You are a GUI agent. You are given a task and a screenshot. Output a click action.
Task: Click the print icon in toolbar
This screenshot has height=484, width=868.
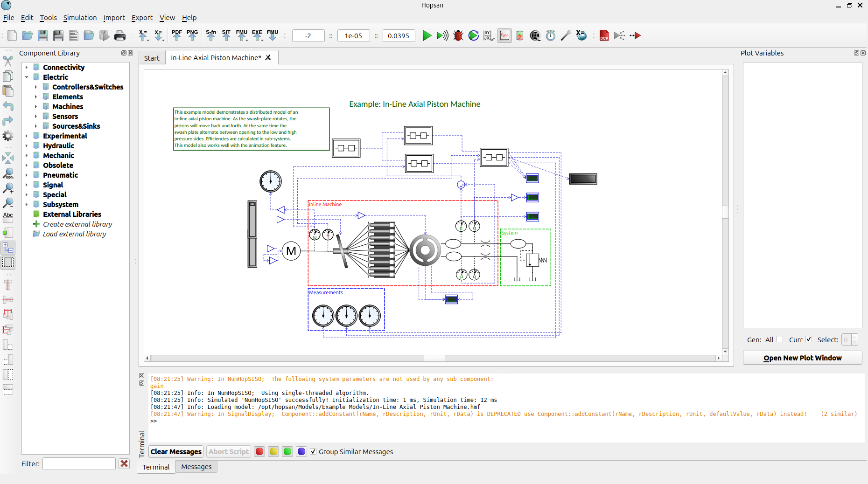point(120,36)
